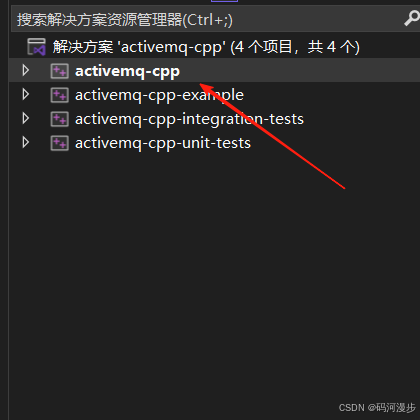Click the C++ project icon for activemq-cpp-unit-tests
Screen dimensions: 420x420
coord(60,143)
